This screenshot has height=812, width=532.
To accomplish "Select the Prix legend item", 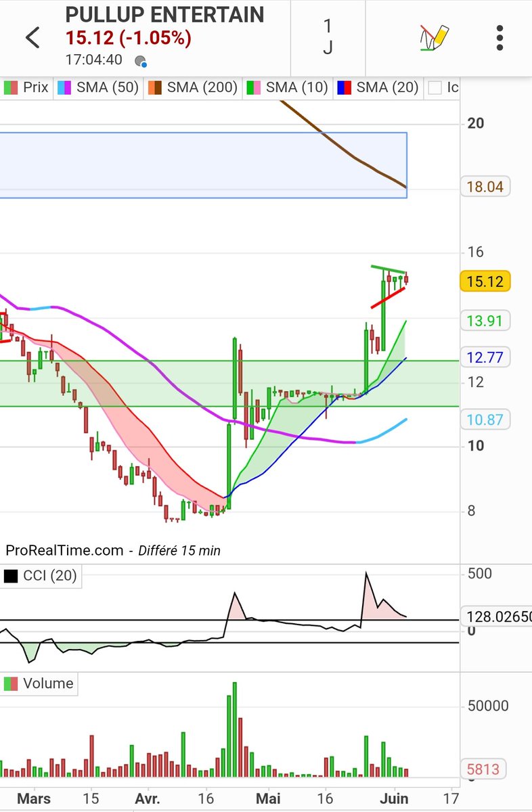I will [26, 87].
